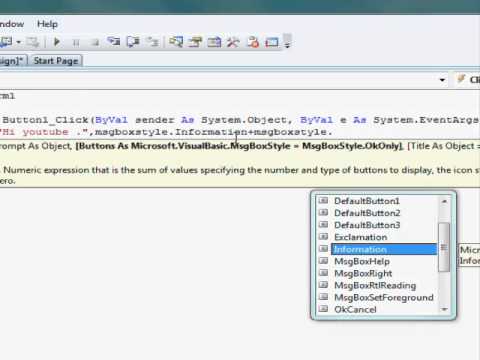The image size is (480, 360).
Task: Click the Break All pause icon
Action: tap(76, 42)
